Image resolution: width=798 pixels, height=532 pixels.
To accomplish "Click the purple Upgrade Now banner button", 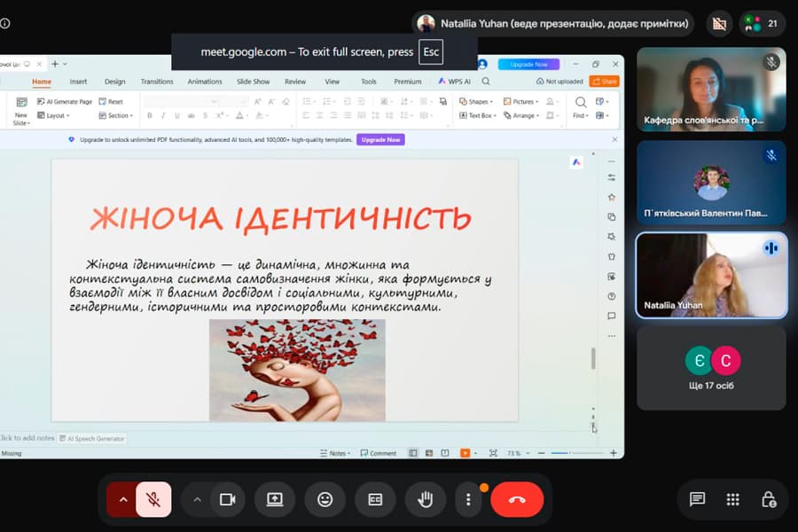I will point(380,139).
